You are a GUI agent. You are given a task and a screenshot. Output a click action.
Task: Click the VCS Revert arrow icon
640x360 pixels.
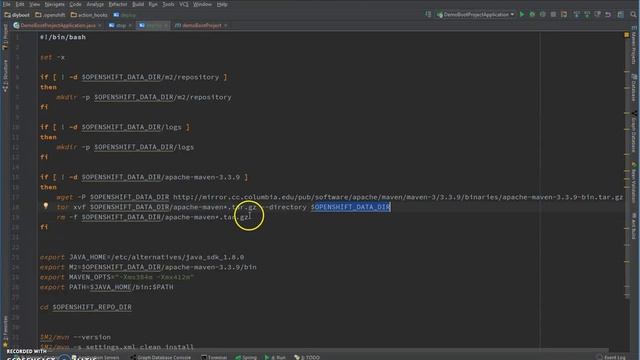pyautogui.click(x=608, y=15)
